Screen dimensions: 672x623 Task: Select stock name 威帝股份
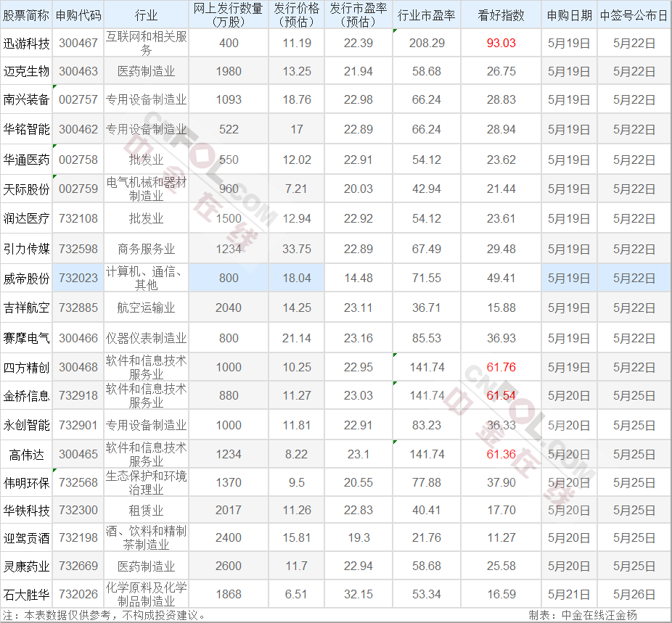point(26,279)
